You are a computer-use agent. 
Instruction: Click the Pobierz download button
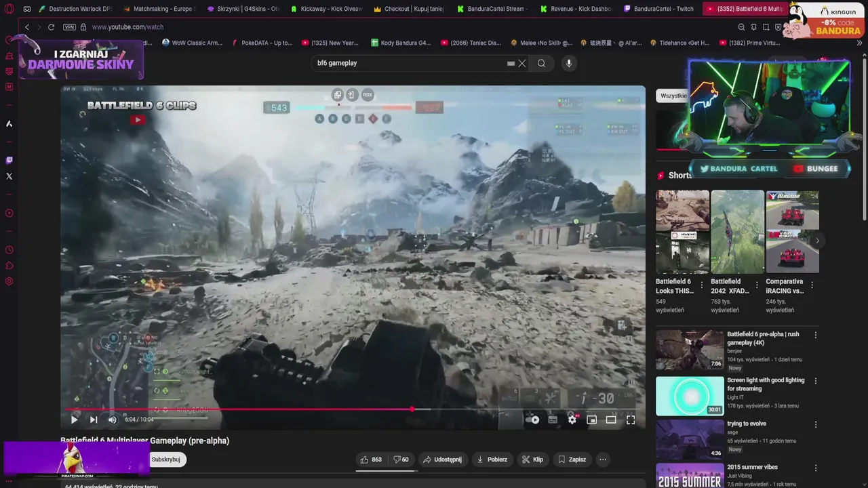[x=492, y=460]
